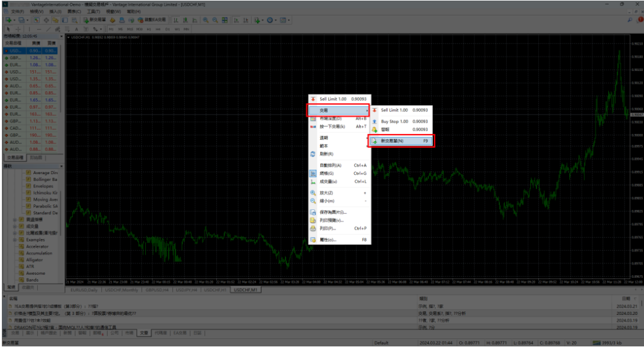Toggle 網格(G) grid option in context menu
This screenshot has height=347, width=644.
(x=326, y=173)
